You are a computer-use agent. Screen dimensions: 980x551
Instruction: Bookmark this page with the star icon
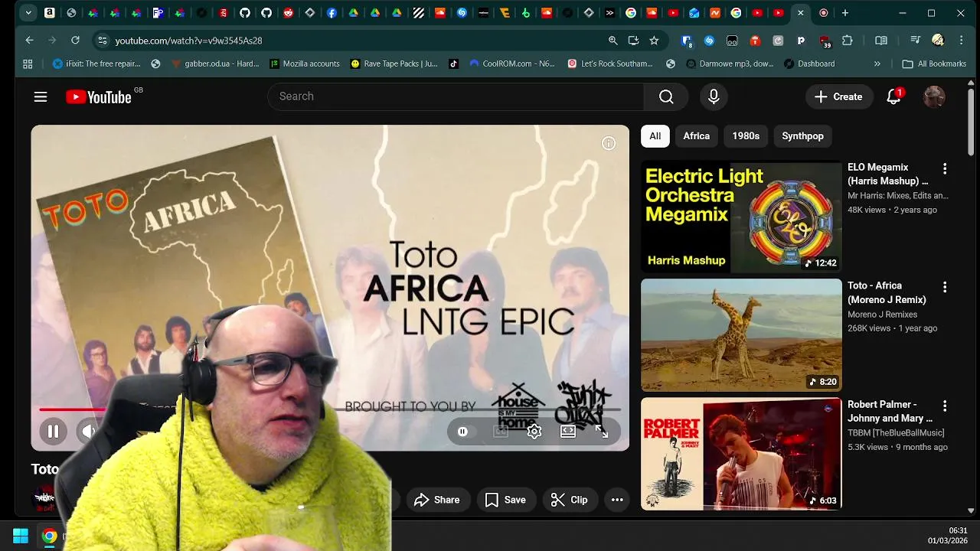[x=654, y=40]
